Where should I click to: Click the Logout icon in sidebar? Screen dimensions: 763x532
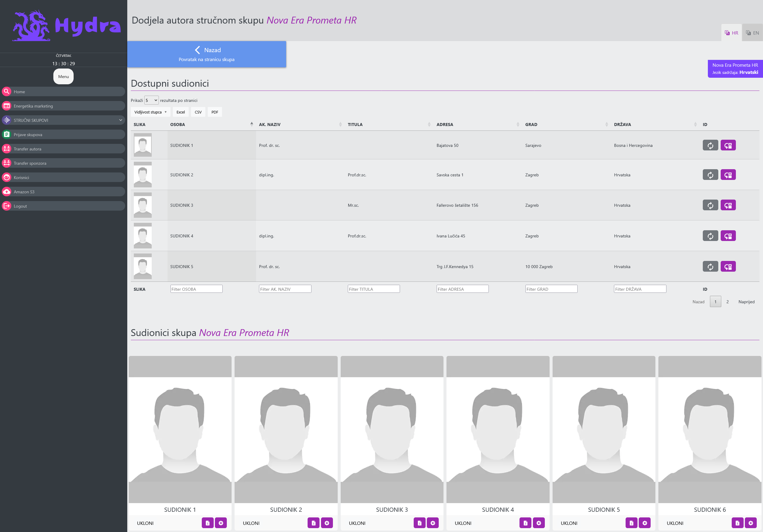7,206
